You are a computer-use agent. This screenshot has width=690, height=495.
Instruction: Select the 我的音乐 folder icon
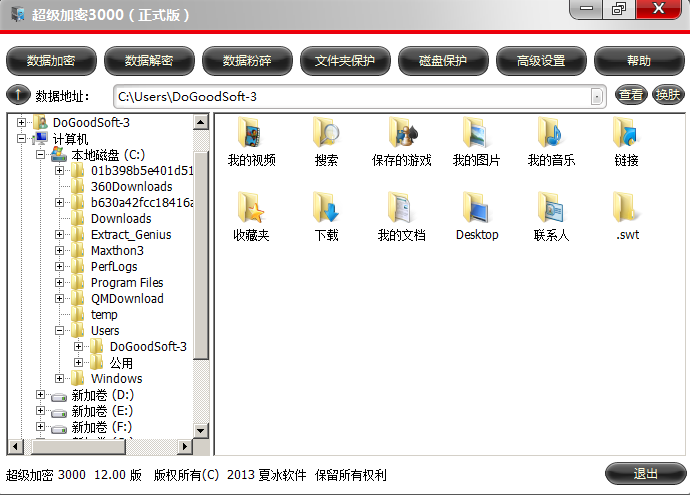[551, 132]
